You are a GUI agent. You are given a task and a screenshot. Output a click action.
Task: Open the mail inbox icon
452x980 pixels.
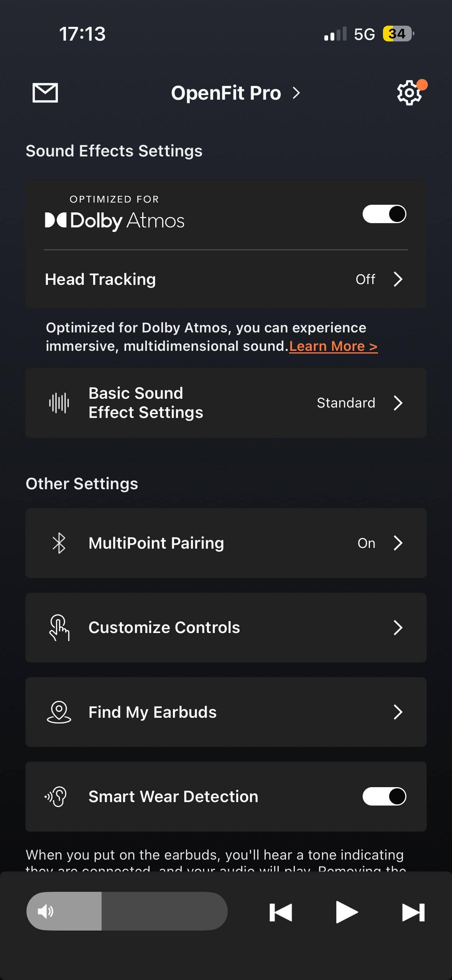[45, 93]
